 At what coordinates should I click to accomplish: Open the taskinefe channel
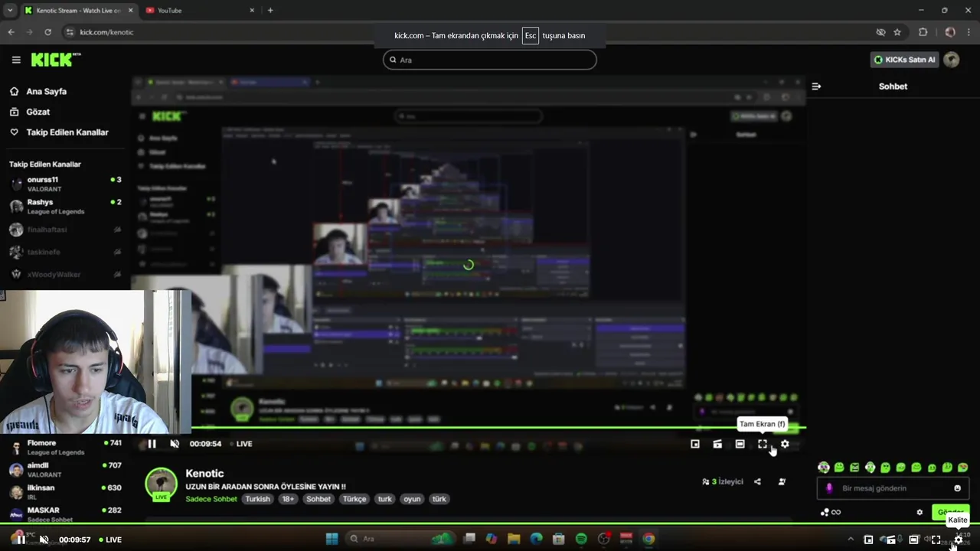pyautogui.click(x=65, y=252)
